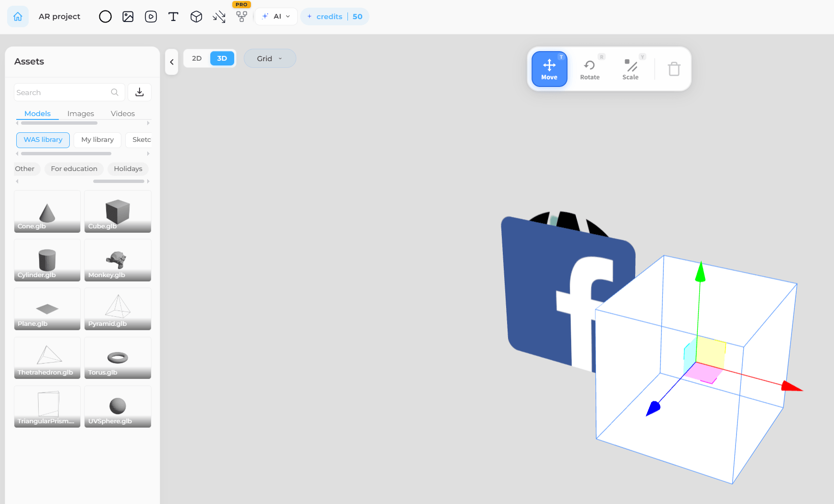Filter by Holidays category
834x504 pixels.
click(x=128, y=169)
